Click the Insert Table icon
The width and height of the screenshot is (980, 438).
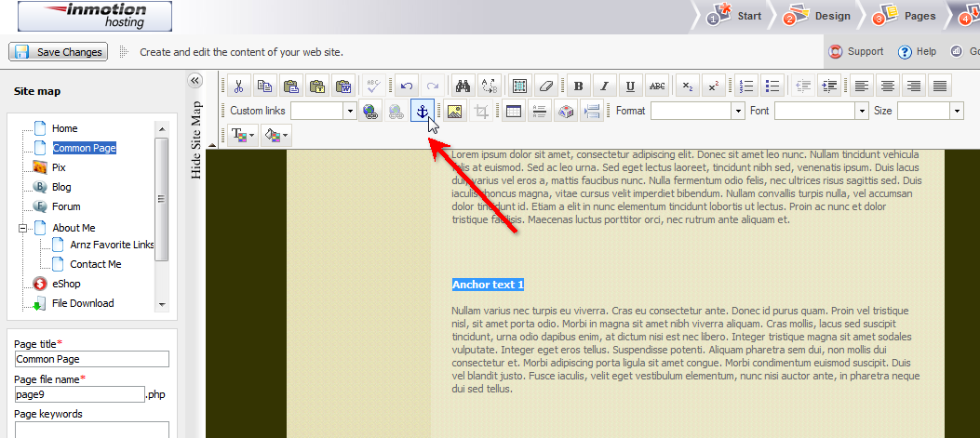[x=512, y=112]
